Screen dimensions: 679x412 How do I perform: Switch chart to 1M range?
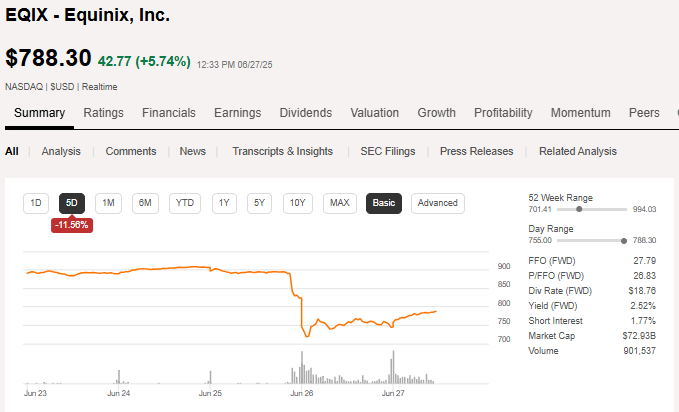(109, 203)
